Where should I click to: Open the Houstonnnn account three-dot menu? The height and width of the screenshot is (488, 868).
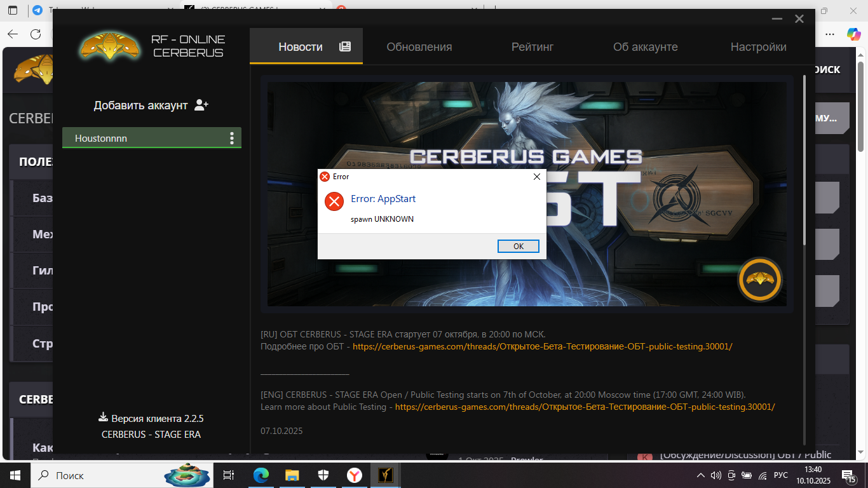point(232,139)
